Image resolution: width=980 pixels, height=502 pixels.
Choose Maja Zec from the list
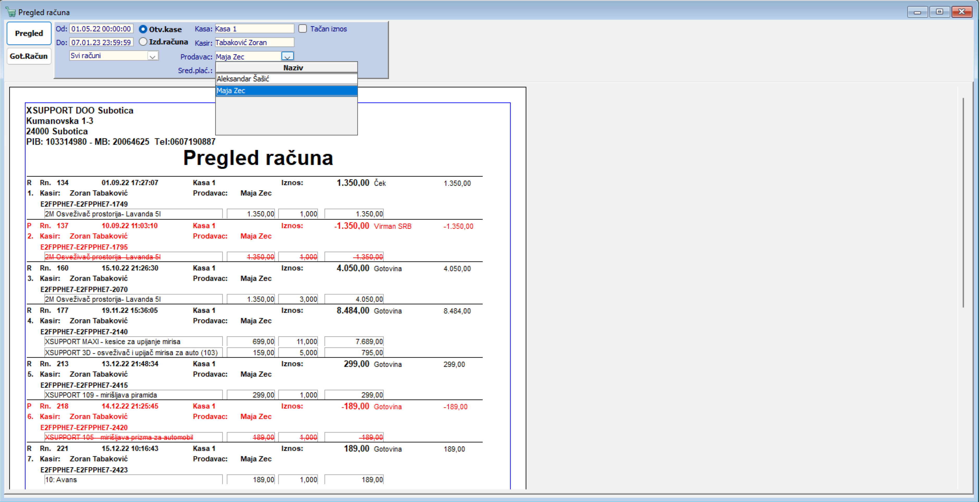287,91
